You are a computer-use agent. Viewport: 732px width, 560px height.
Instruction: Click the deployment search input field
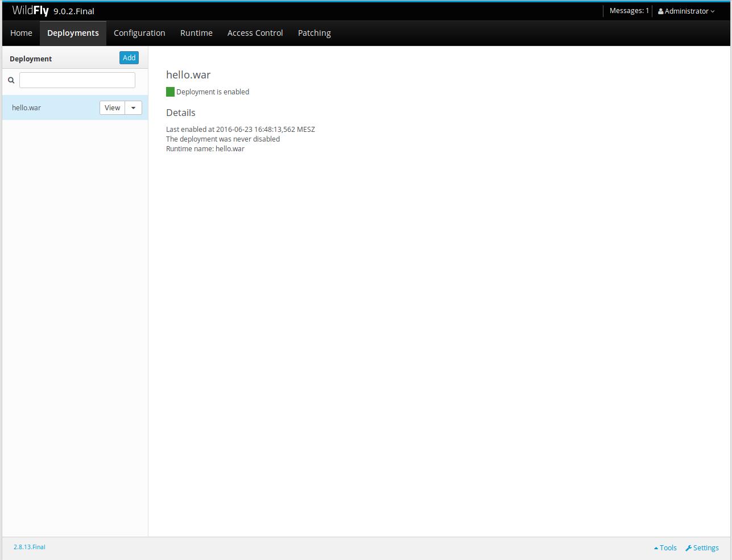pos(77,80)
